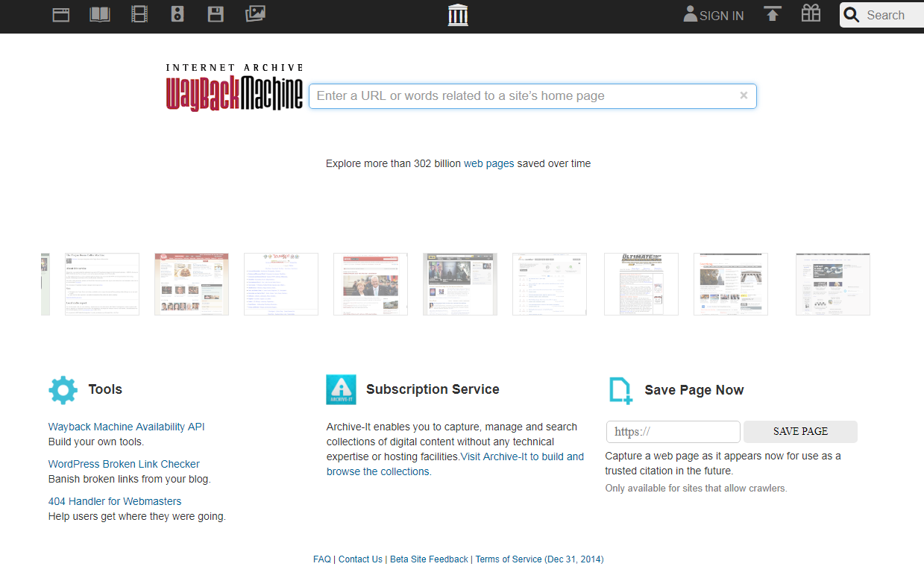Open WordPress Broken Link Checker link
The width and height of the screenshot is (924, 587).
click(x=124, y=464)
